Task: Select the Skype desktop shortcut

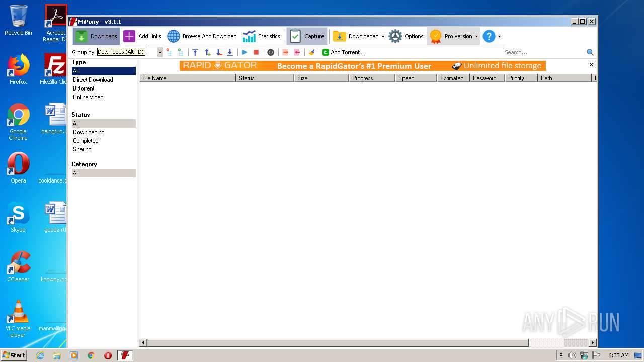Action: click(18, 218)
